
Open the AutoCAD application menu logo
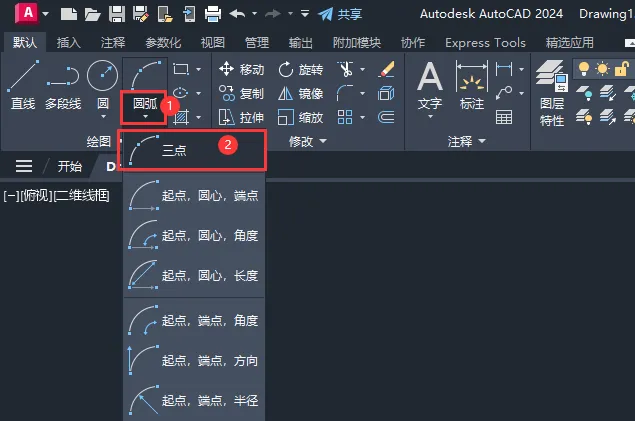coord(27,13)
